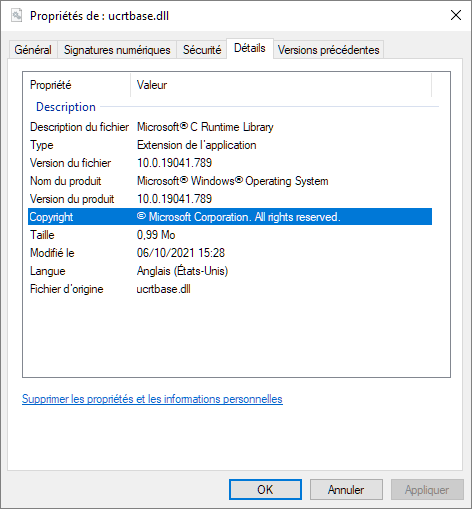Click the Appliquer button
The image size is (472, 509).
(x=427, y=489)
